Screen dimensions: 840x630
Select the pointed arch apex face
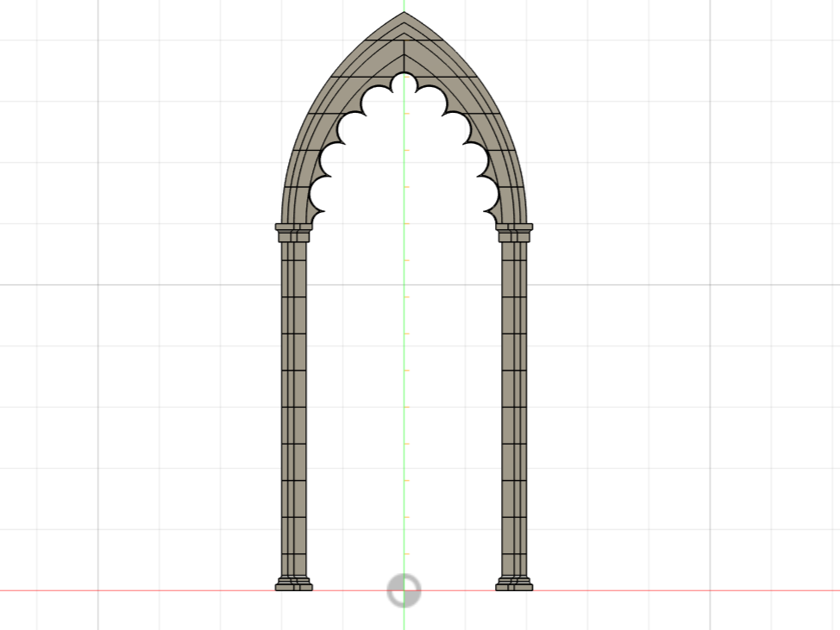pyautogui.click(x=404, y=28)
